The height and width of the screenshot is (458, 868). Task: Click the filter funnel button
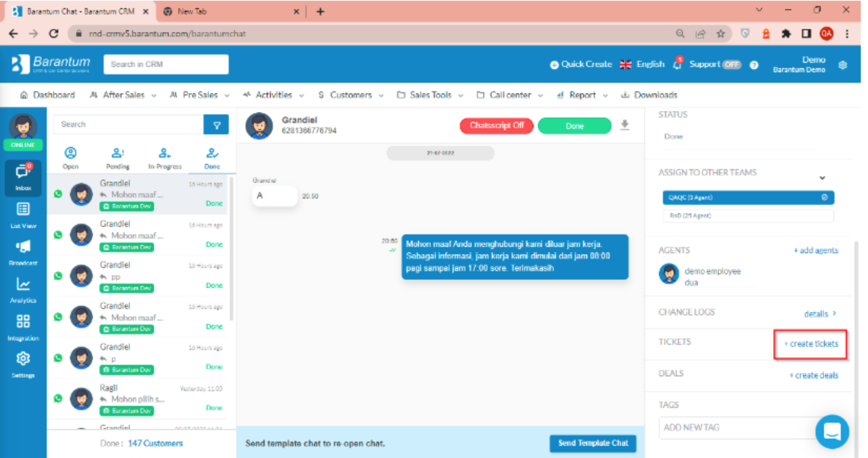[x=216, y=125]
